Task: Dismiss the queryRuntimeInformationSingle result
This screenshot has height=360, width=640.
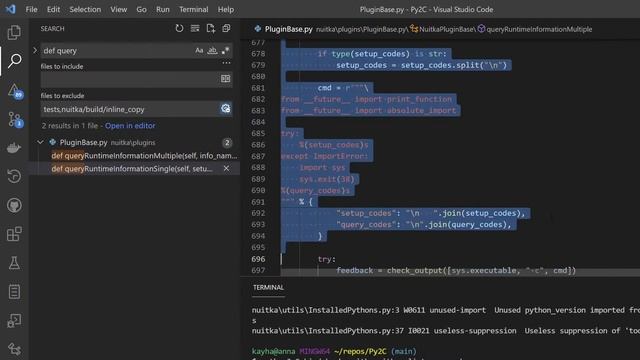Action: coord(226,169)
